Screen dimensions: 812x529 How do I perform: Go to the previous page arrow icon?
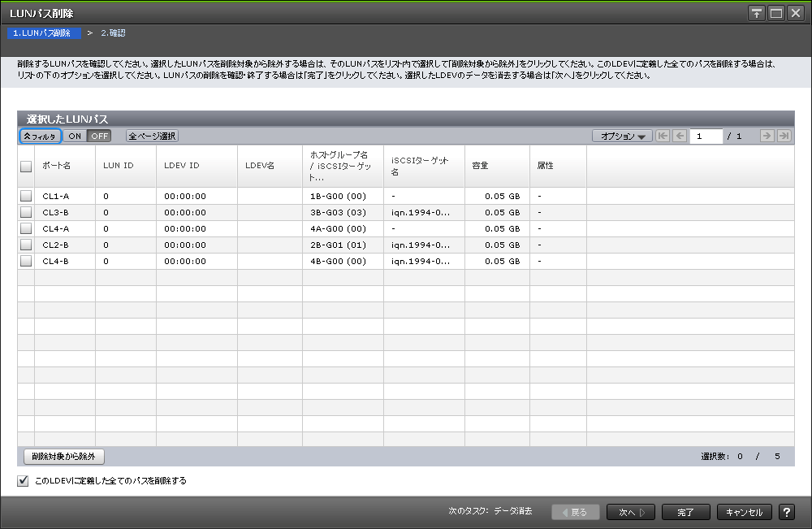tap(680, 137)
